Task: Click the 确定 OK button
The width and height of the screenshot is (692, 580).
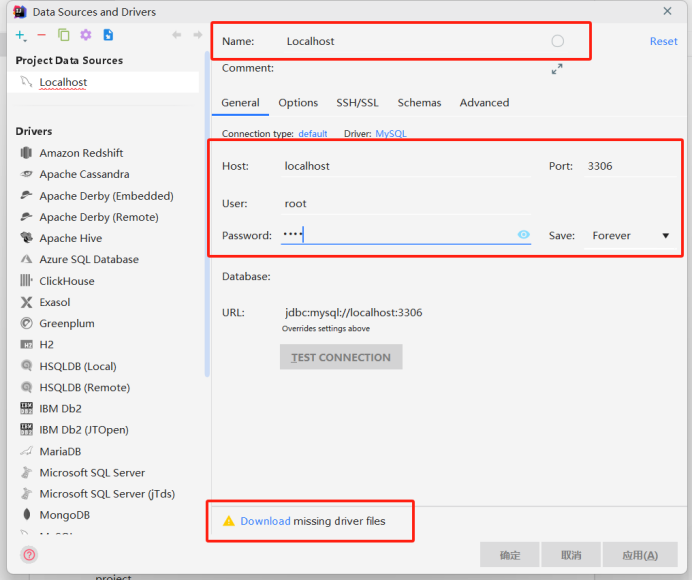Action: click(510, 555)
